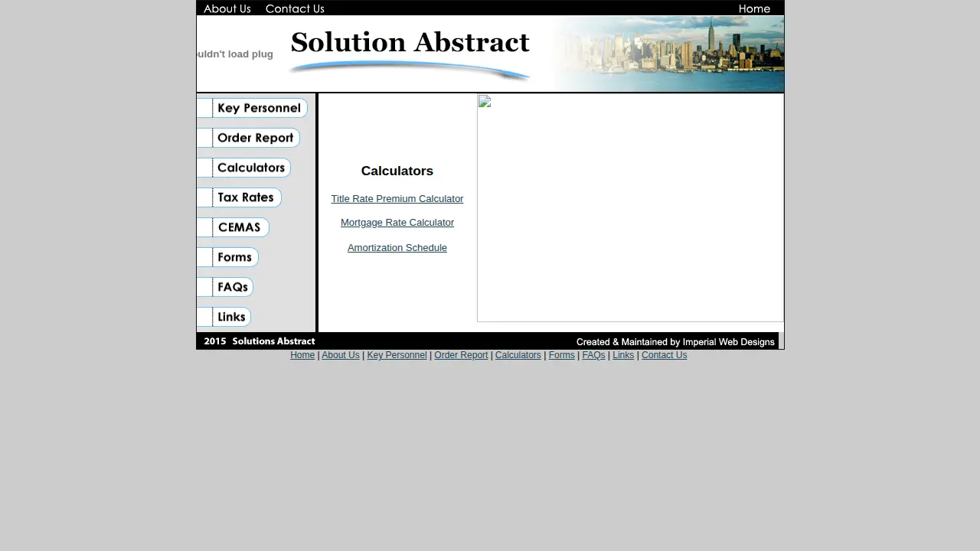Open CEMAS sidebar button
The image size is (980, 551).
[x=233, y=227]
